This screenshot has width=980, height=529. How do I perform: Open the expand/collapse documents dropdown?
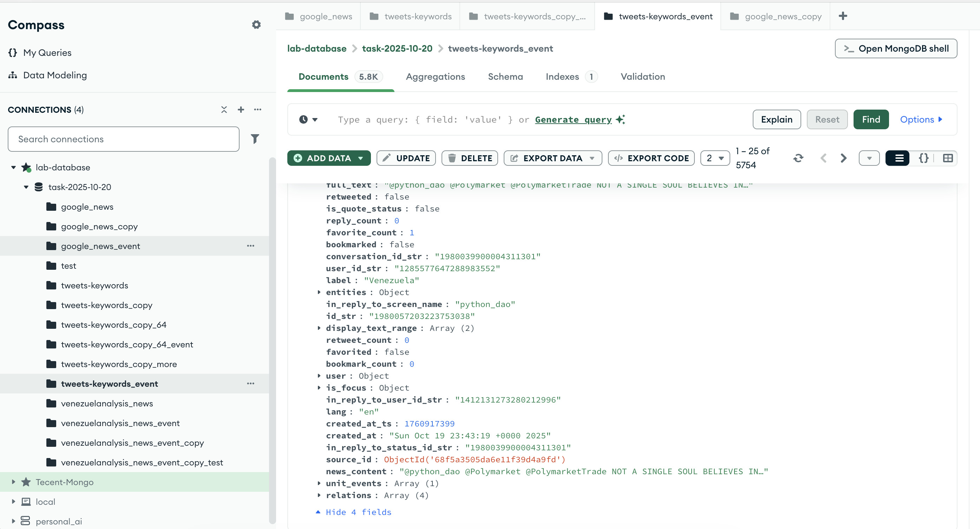click(869, 158)
